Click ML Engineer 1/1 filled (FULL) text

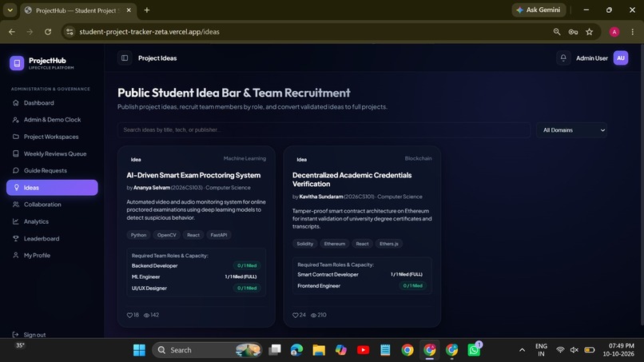[241, 276]
